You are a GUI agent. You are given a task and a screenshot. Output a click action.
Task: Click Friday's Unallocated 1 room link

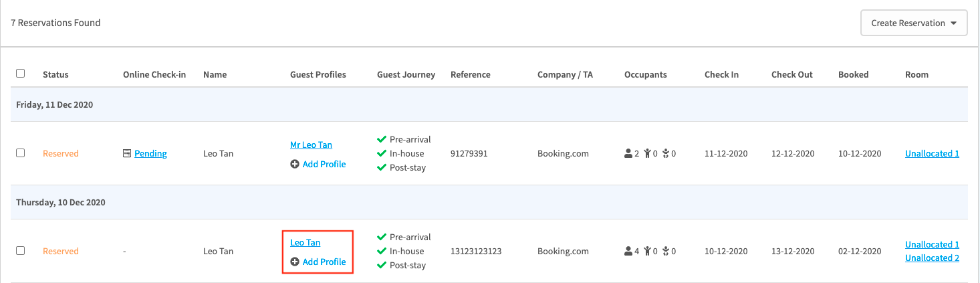932,154
